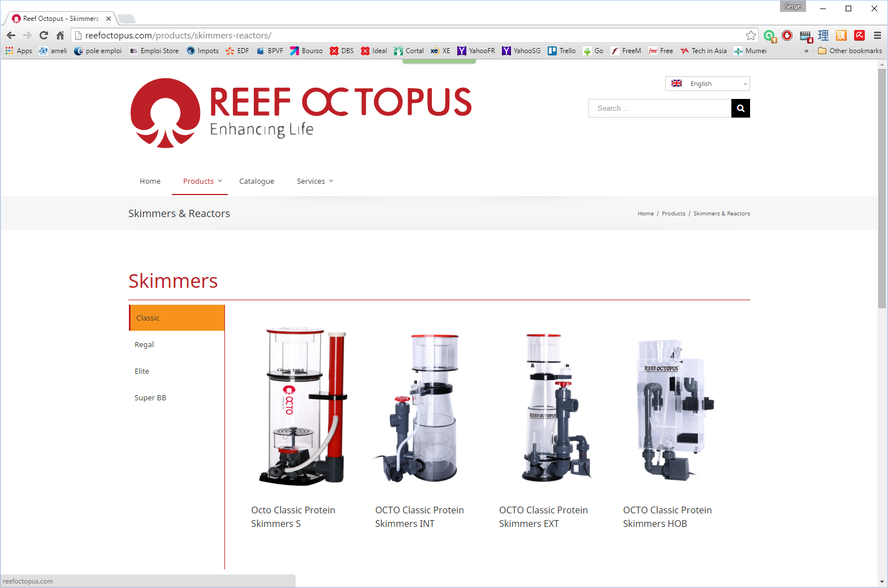Click the red Adblock extension icon
This screenshot has height=588, width=888.
[787, 35]
